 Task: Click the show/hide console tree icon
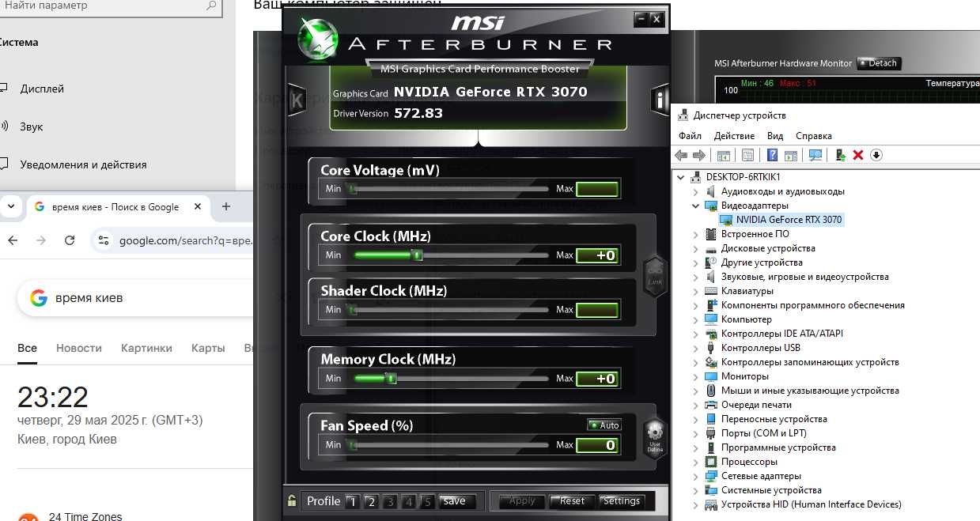point(722,155)
